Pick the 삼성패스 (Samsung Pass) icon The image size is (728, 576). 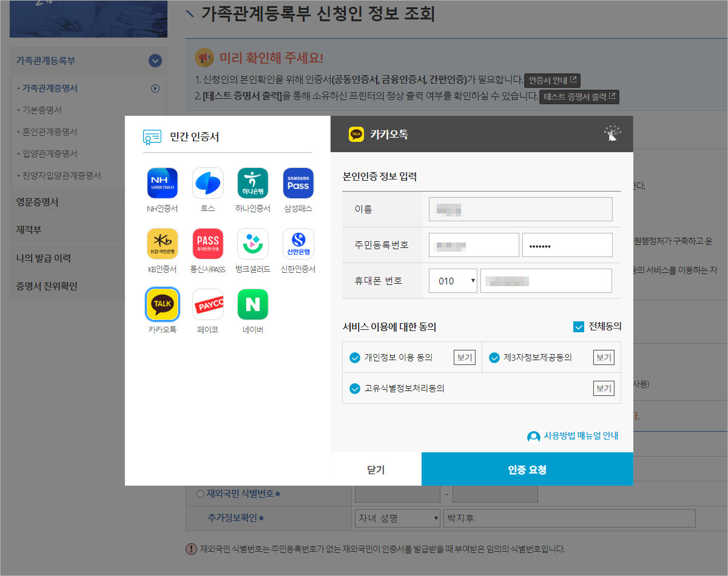[x=298, y=183]
